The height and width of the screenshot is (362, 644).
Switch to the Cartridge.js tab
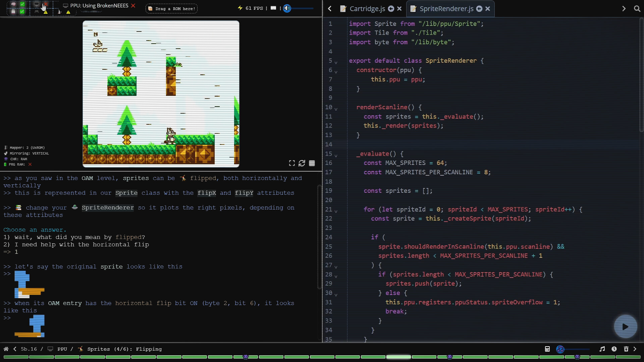[x=367, y=9]
